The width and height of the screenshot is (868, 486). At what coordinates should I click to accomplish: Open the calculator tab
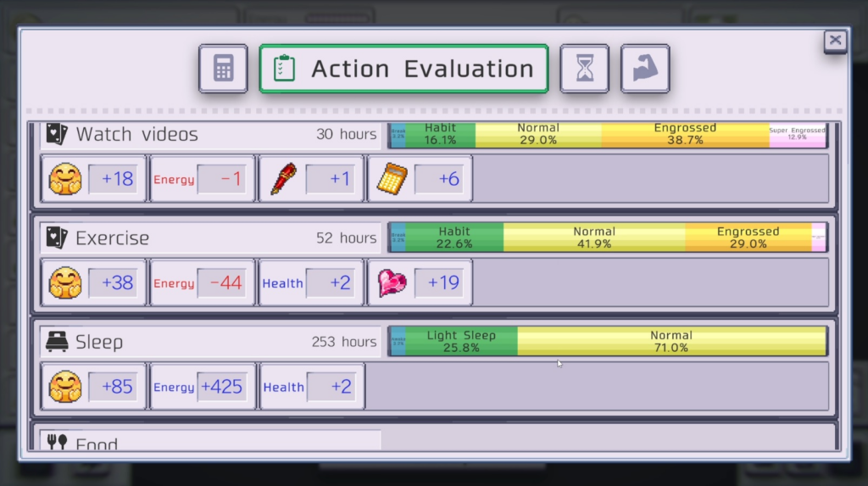click(x=223, y=69)
